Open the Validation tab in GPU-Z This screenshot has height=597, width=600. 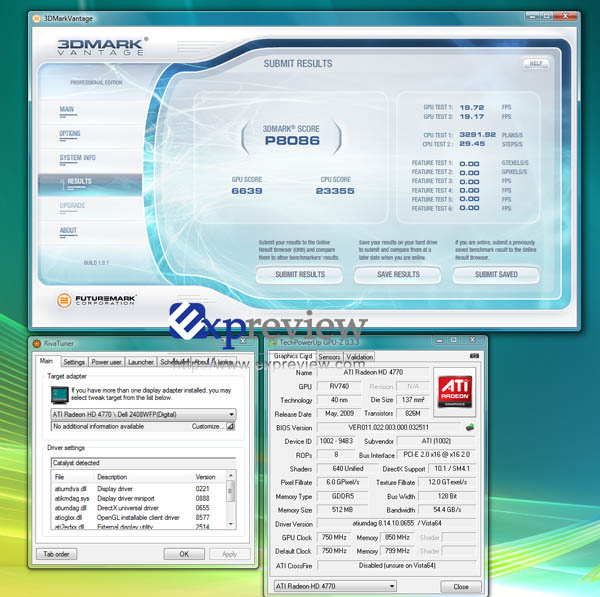point(359,357)
